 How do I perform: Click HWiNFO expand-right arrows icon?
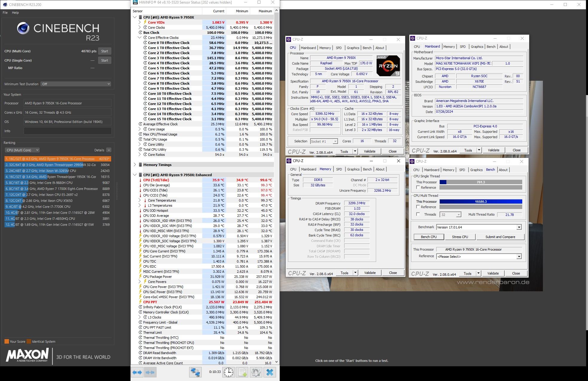click(150, 372)
